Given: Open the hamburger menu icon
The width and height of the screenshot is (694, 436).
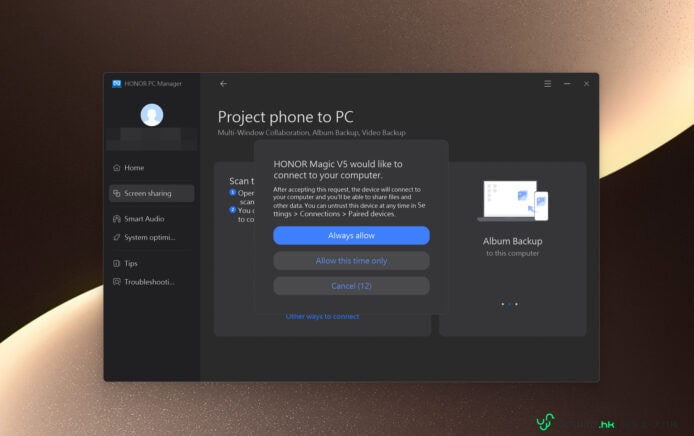Looking at the screenshot, I should click(547, 84).
